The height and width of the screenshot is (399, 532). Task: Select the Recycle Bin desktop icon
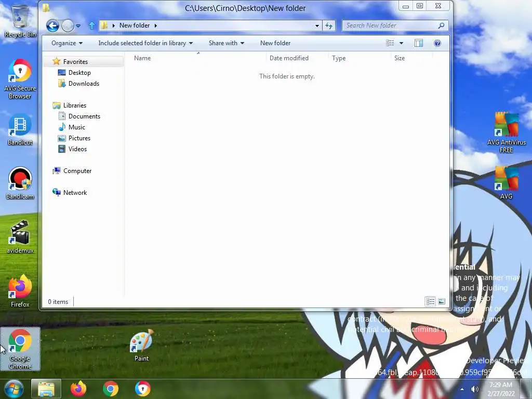(20, 21)
